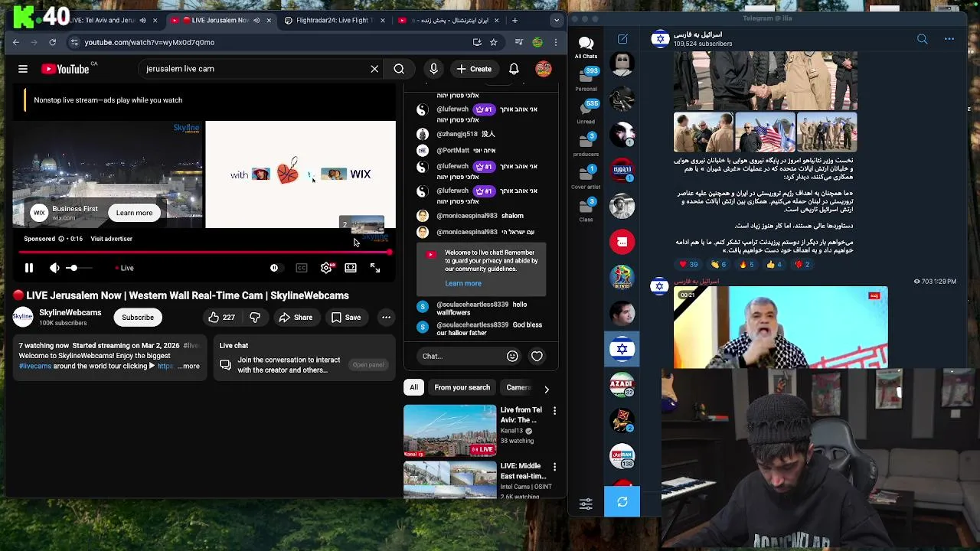Open the Create menu on YouTube
The width and height of the screenshot is (980, 551).
click(475, 69)
